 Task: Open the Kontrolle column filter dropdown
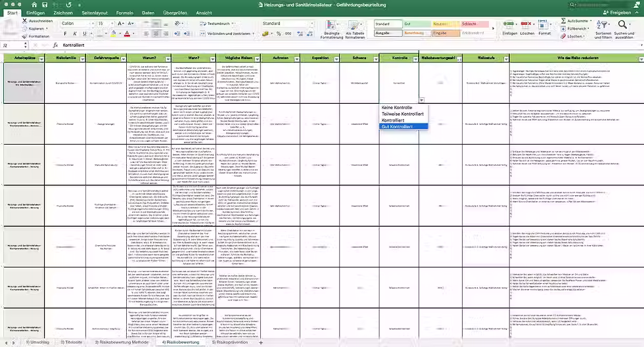pos(415,59)
